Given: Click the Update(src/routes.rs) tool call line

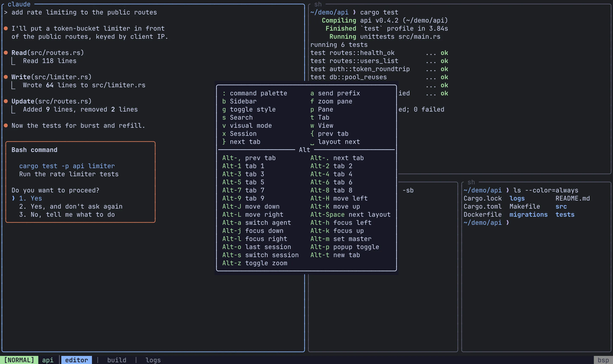Looking at the screenshot, I should coord(52,101).
